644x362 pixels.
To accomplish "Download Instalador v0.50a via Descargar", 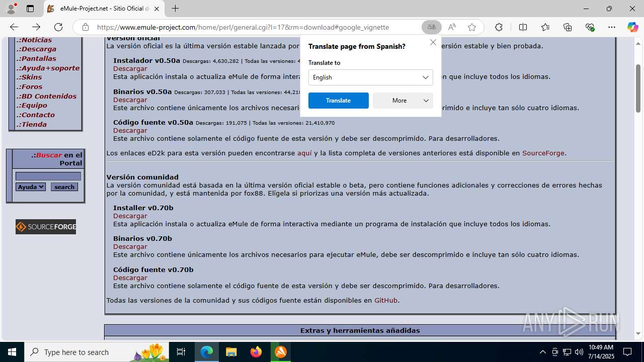I will pyautogui.click(x=130, y=68).
